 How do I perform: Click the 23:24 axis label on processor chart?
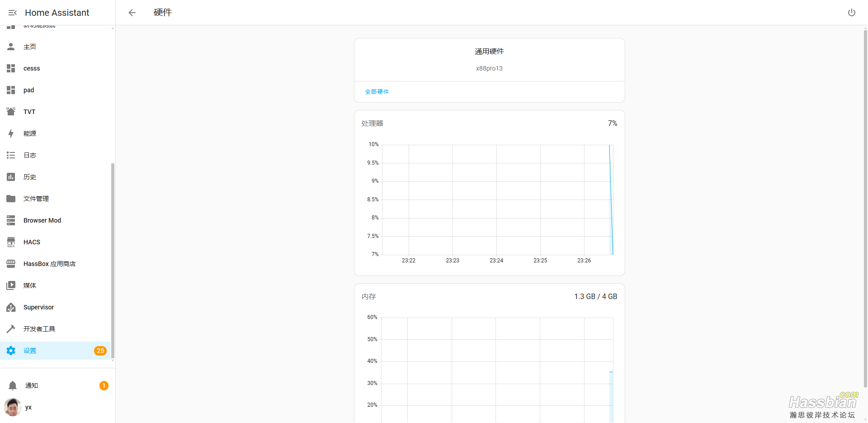click(496, 261)
